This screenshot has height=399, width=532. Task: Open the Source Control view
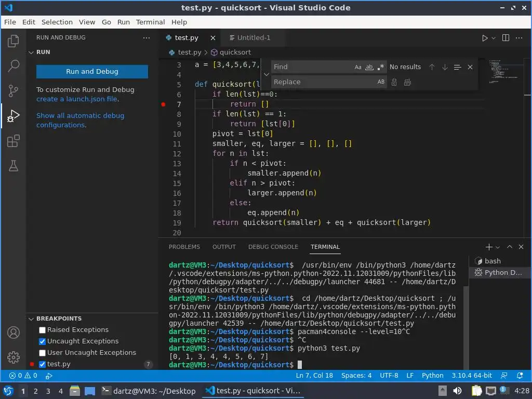click(13, 90)
